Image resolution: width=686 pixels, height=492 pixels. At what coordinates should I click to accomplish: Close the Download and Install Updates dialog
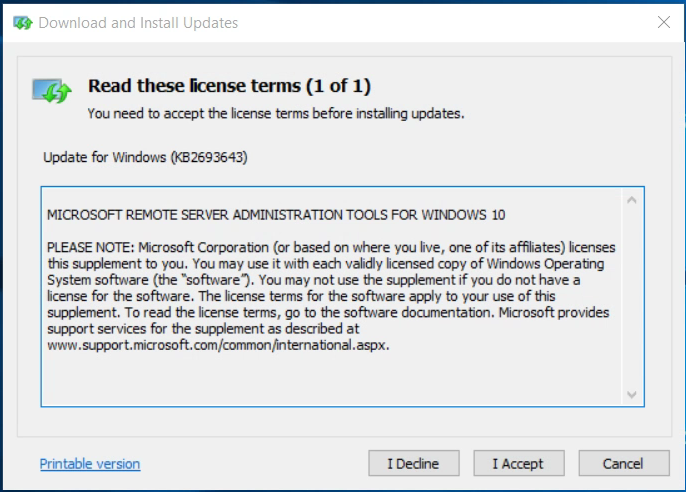[x=664, y=22]
